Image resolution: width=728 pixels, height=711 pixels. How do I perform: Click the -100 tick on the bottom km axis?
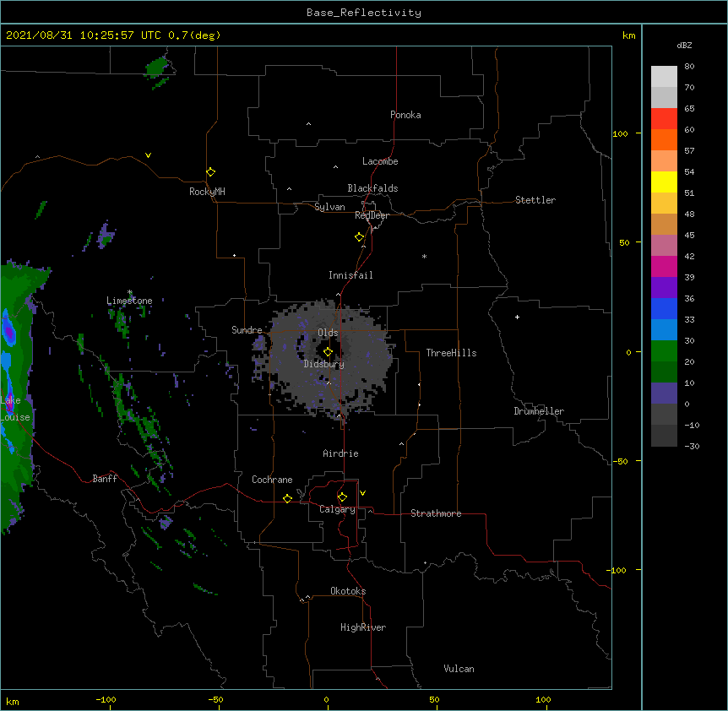(x=106, y=699)
